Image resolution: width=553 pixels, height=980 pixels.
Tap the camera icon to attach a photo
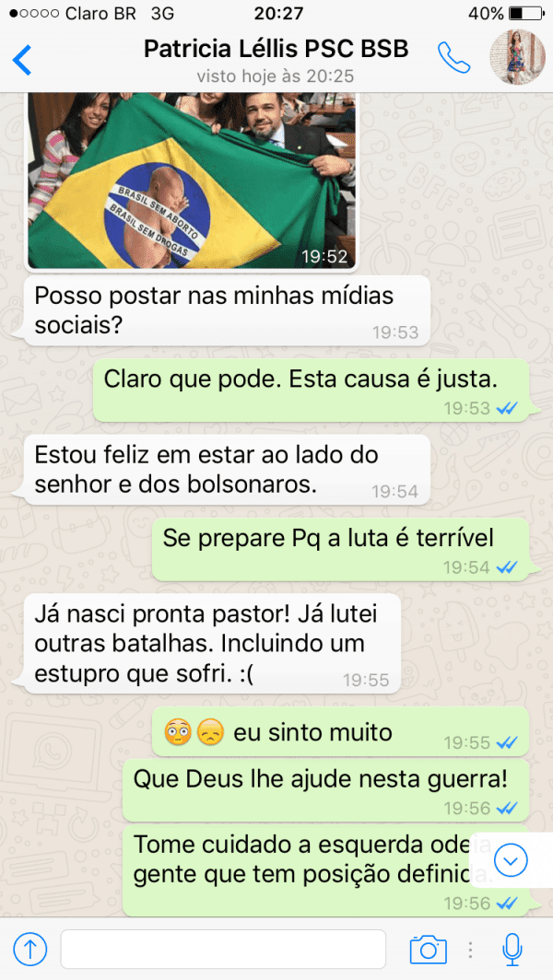pos(428,950)
